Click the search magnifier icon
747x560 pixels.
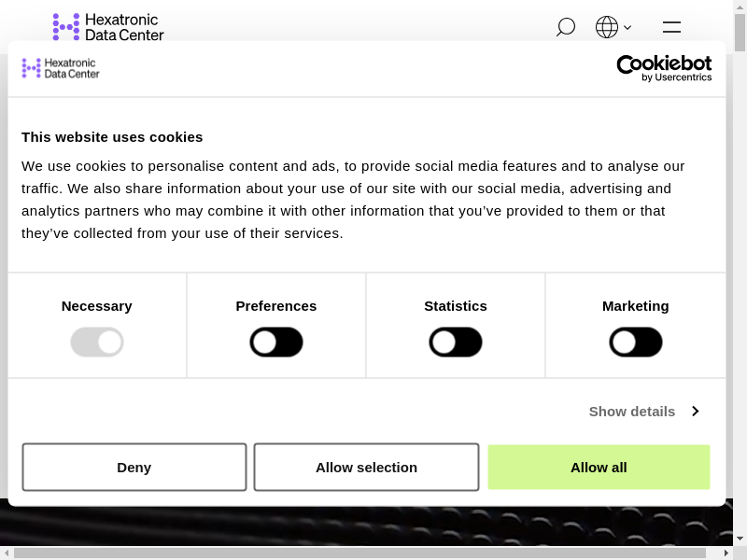(x=565, y=27)
